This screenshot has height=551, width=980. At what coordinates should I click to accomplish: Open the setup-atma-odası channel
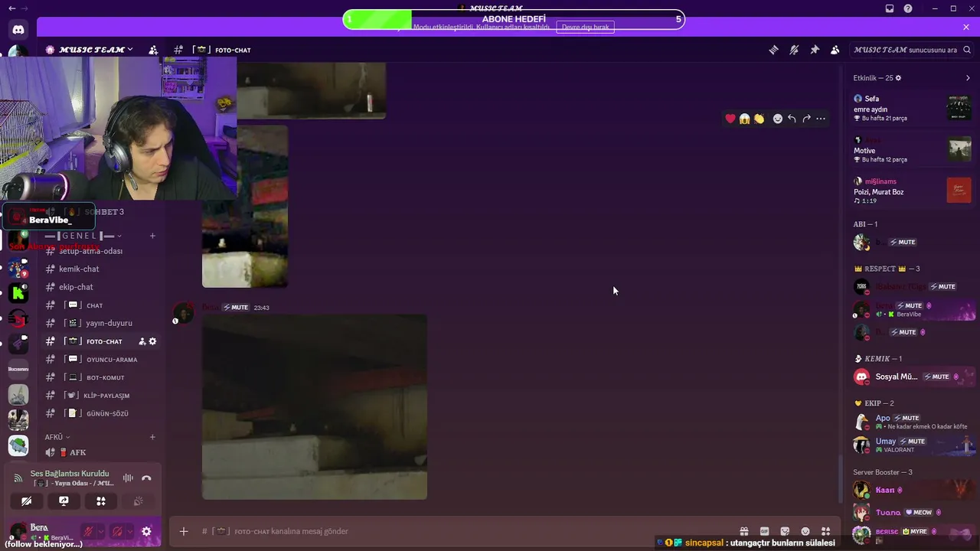pos(101,251)
